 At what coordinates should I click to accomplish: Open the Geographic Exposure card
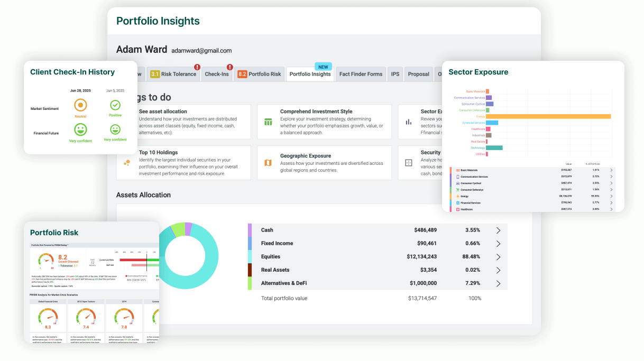coord(325,163)
